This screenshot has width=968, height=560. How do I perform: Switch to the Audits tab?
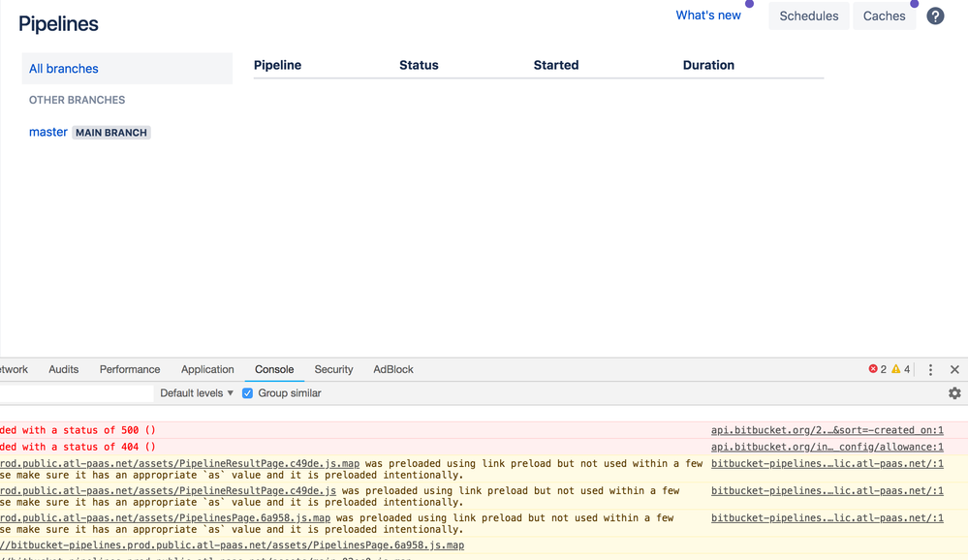[64, 369]
